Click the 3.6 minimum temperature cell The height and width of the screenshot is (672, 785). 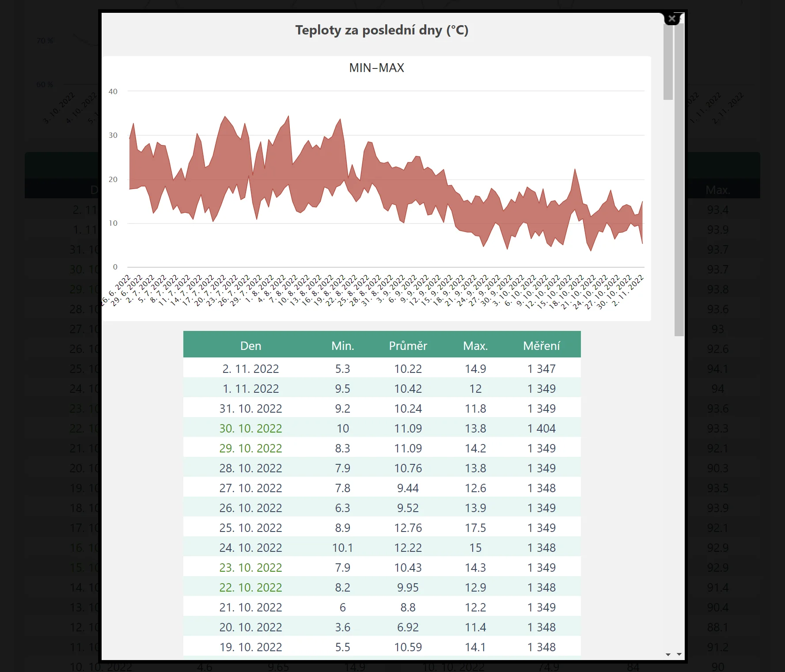342,627
